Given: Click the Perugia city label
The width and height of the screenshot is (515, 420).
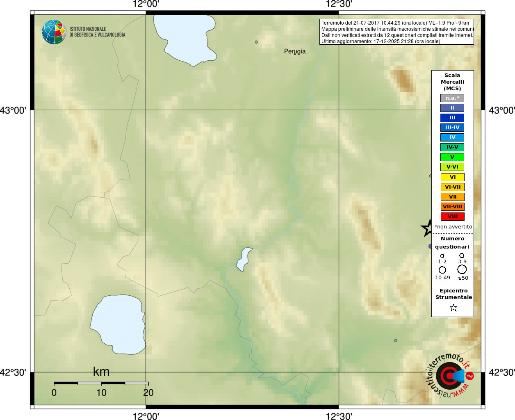Looking at the screenshot, I should [x=295, y=52].
